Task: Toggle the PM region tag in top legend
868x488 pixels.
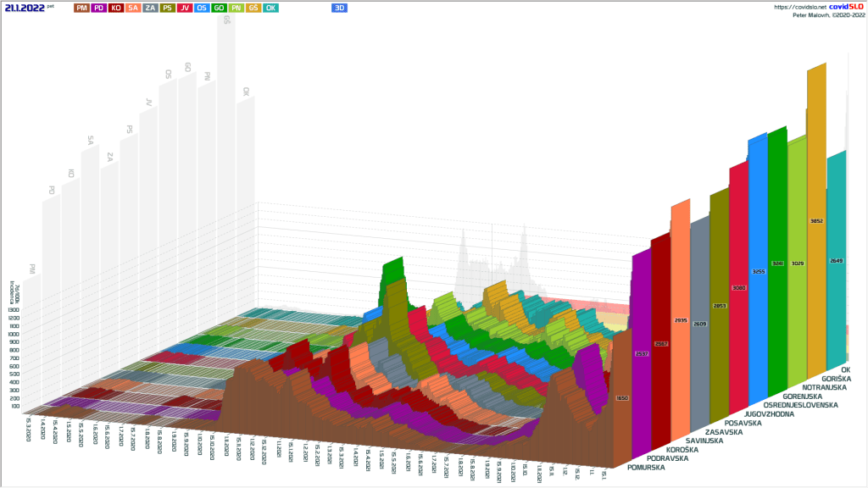Action: 81,8
